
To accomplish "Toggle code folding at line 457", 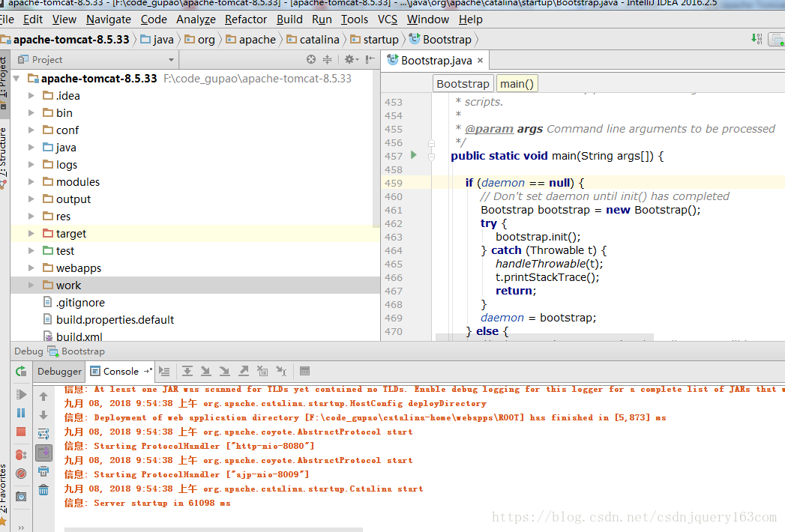I will point(432,157).
